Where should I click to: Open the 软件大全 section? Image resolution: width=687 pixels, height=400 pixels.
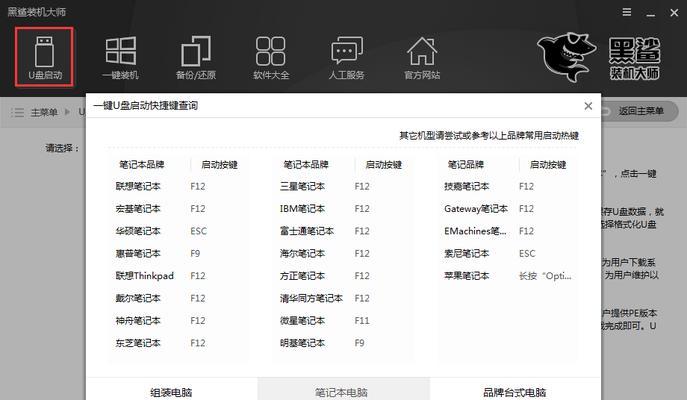click(x=271, y=58)
